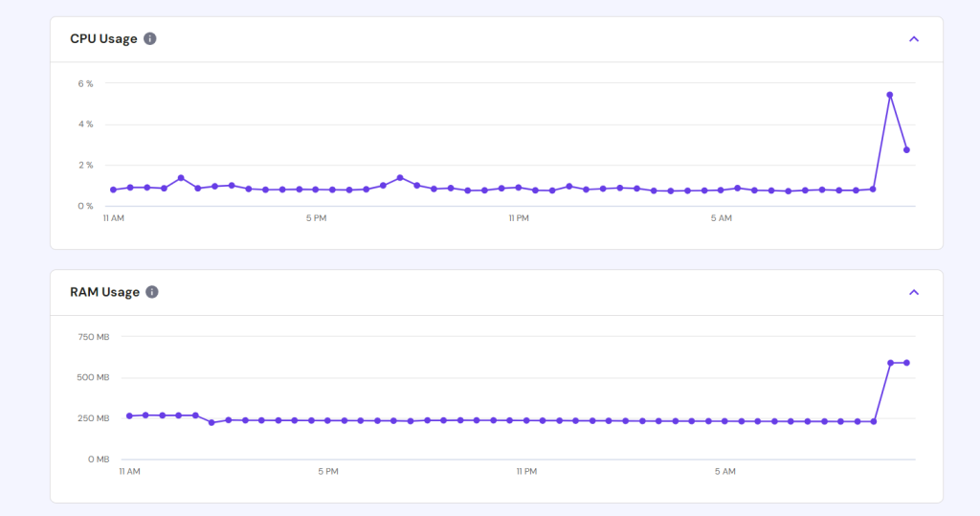This screenshot has width=980, height=516.
Task: Click the first RAM data point at 11 AM
Action: coord(129,415)
